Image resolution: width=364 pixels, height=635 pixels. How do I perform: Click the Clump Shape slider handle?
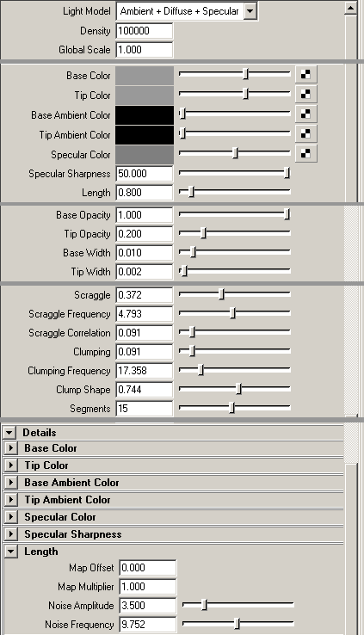click(x=238, y=389)
